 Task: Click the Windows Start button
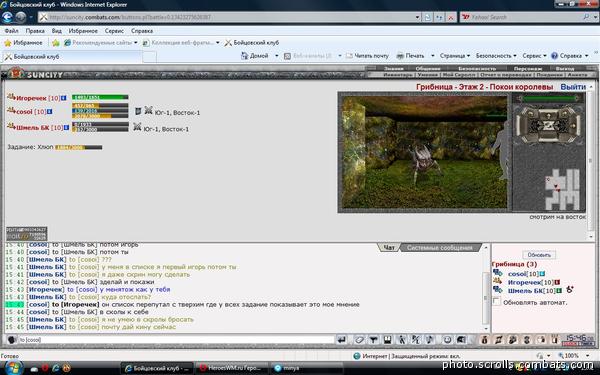click(x=13, y=368)
